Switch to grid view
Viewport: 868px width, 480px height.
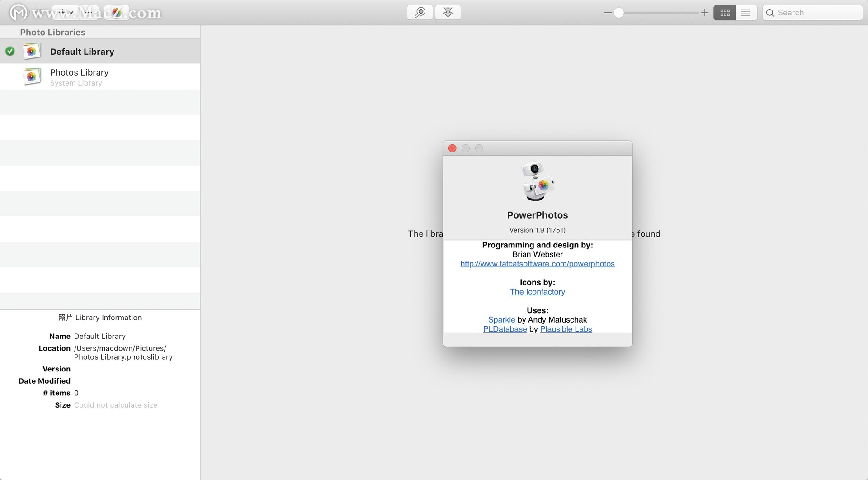tap(725, 13)
